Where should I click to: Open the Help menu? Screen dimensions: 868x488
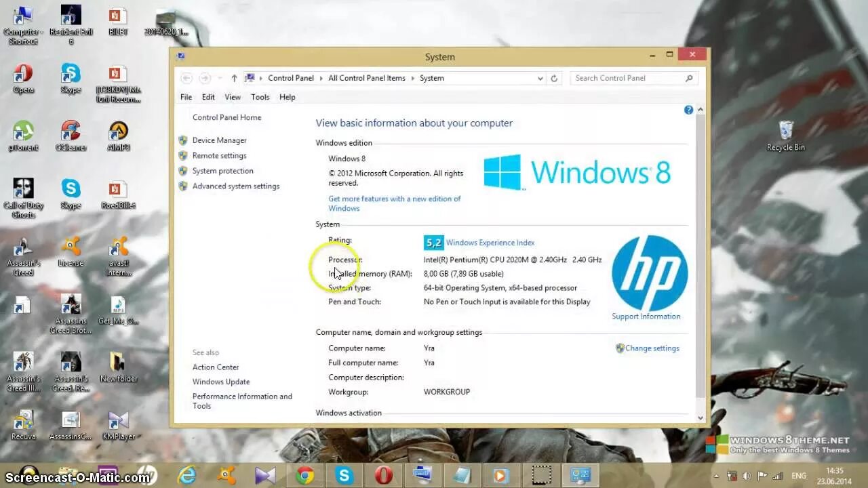click(x=287, y=97)
